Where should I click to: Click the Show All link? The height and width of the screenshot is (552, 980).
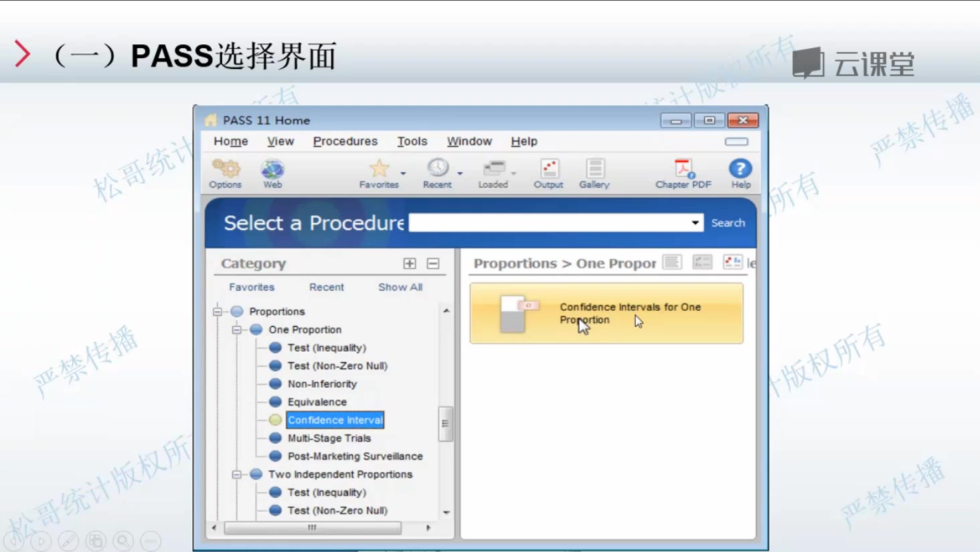pos(400,287)
